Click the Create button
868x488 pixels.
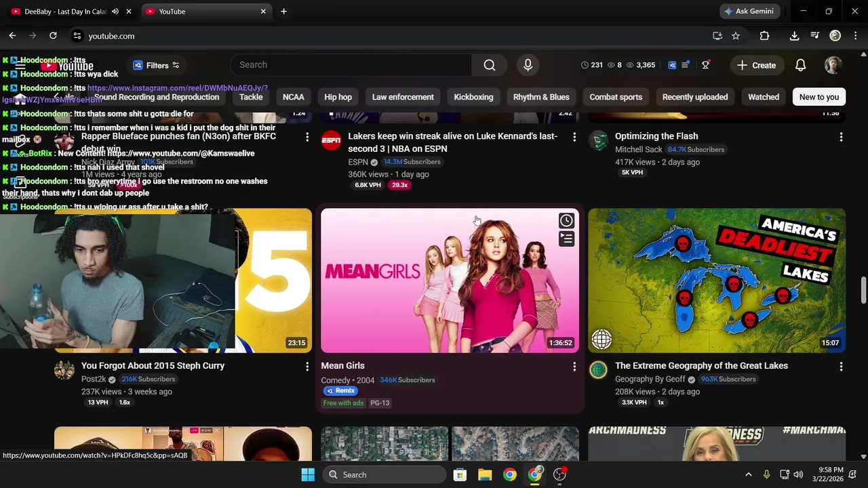756,65
